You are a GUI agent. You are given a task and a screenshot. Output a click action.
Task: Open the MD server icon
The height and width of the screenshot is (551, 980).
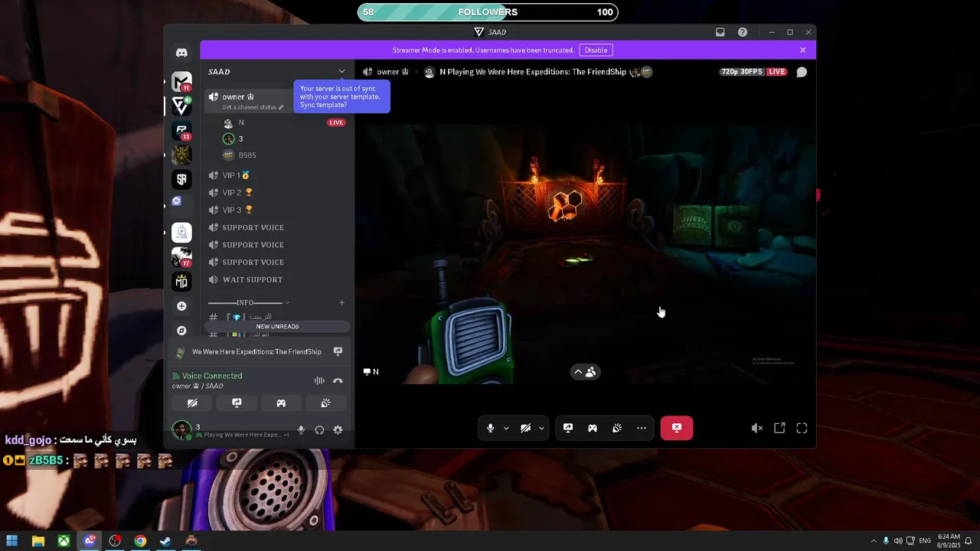(181, 281)
